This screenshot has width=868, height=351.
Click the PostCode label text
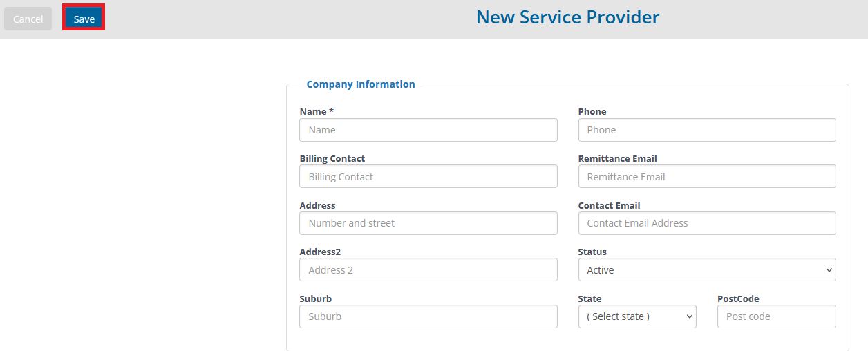click(x=738, y=298)
